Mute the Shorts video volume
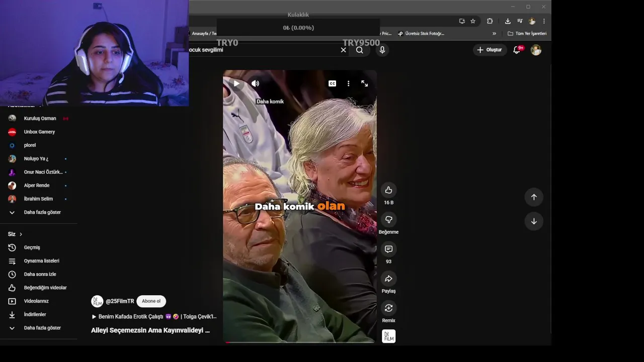The image size is (644, 362). (x=255, y=83)
